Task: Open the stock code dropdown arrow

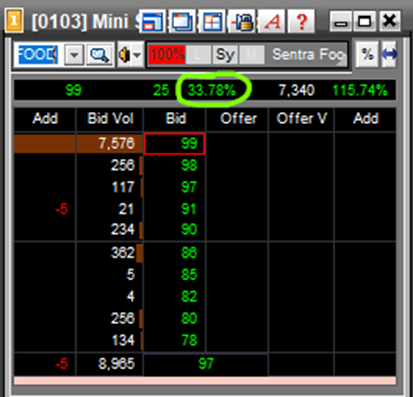Action: click(x=74, y=54)
